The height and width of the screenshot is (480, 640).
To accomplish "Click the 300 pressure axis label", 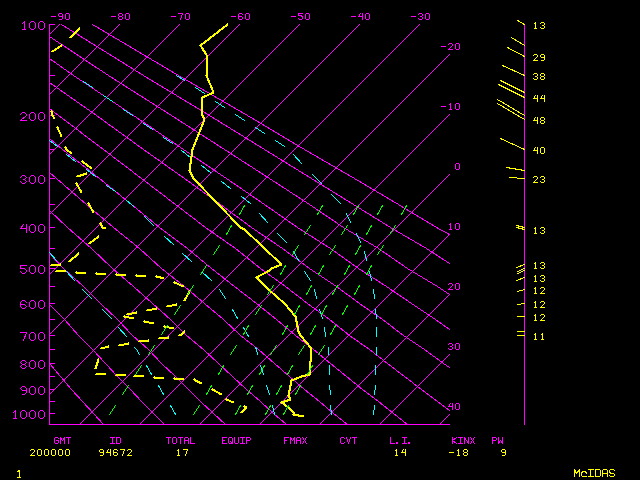I will click(x=32, y=179).
